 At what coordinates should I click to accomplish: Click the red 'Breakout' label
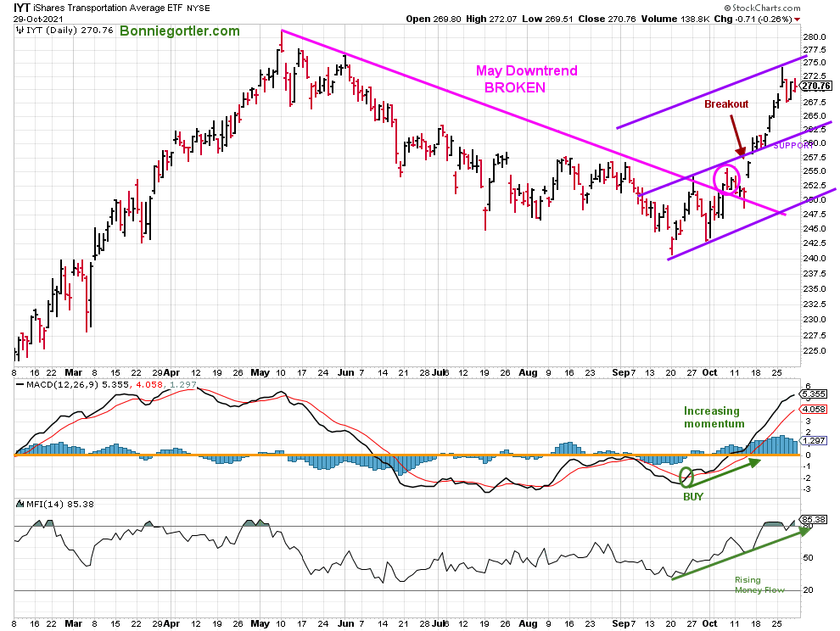(726, 104)
